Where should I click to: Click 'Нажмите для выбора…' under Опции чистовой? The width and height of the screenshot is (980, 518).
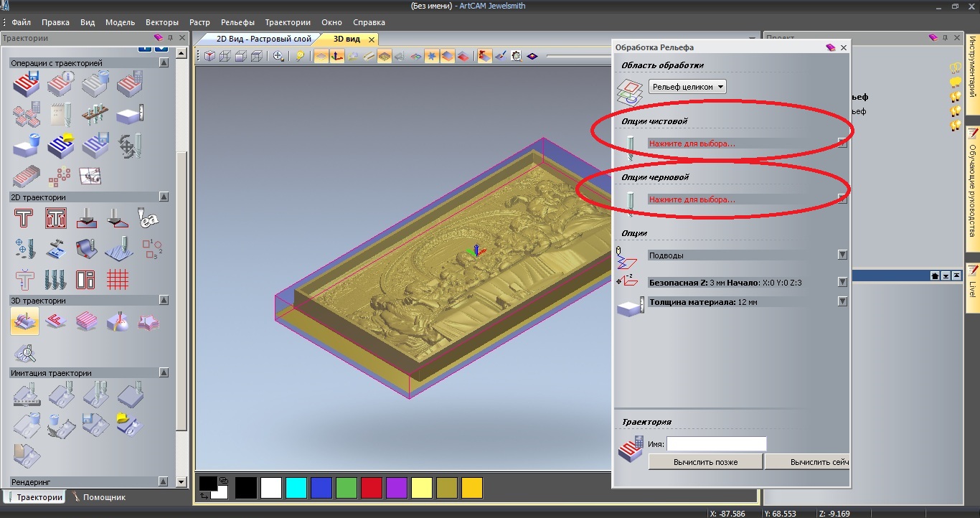coord(692,143)
